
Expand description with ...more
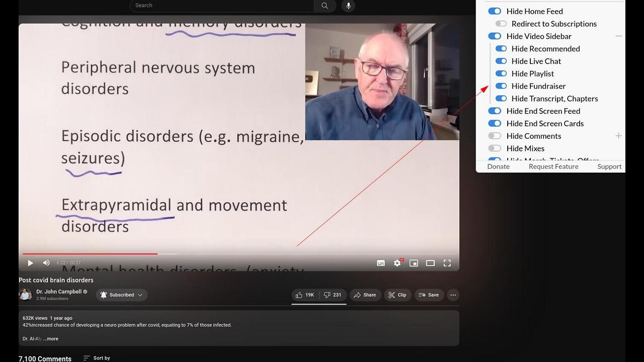(x=51, y=339)
